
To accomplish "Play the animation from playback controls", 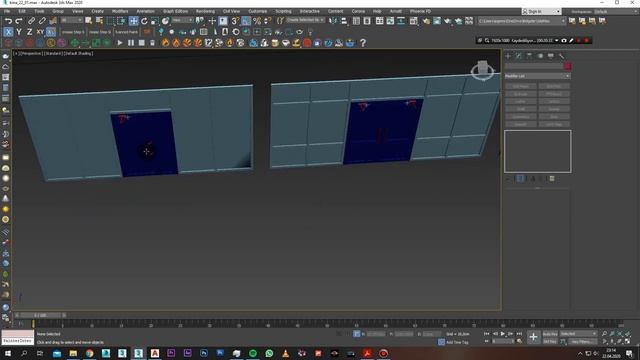I will [502, 334].
